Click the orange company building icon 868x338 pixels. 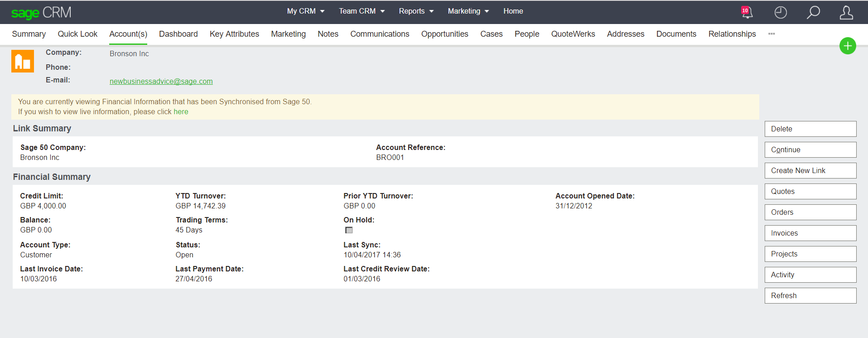pyautogui.click(x=23, y=61)
